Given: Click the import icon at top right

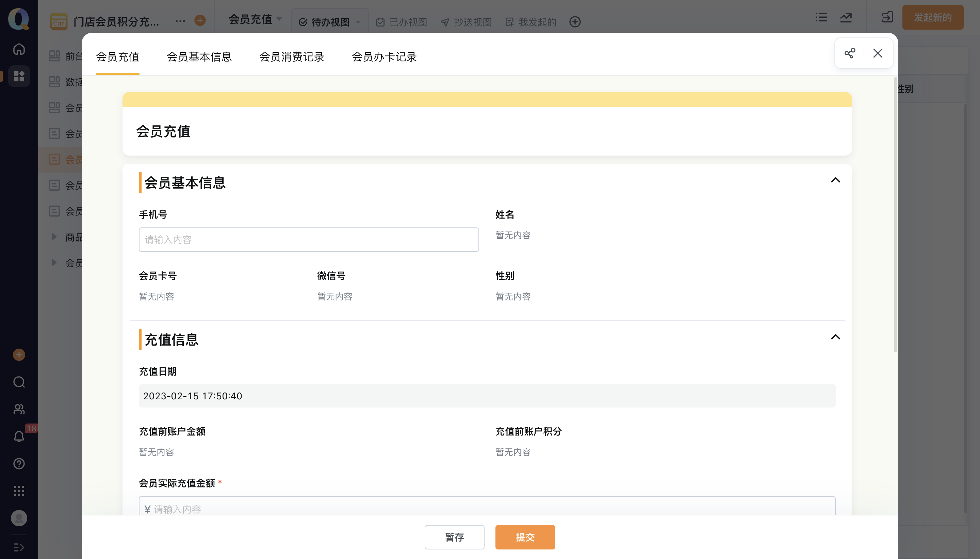Looking at the screenshot, I should 887,17.
